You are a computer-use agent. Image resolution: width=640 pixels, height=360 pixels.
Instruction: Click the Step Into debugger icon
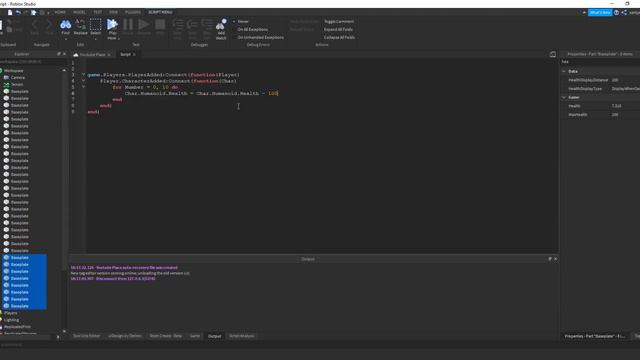[x=178, y=25]
